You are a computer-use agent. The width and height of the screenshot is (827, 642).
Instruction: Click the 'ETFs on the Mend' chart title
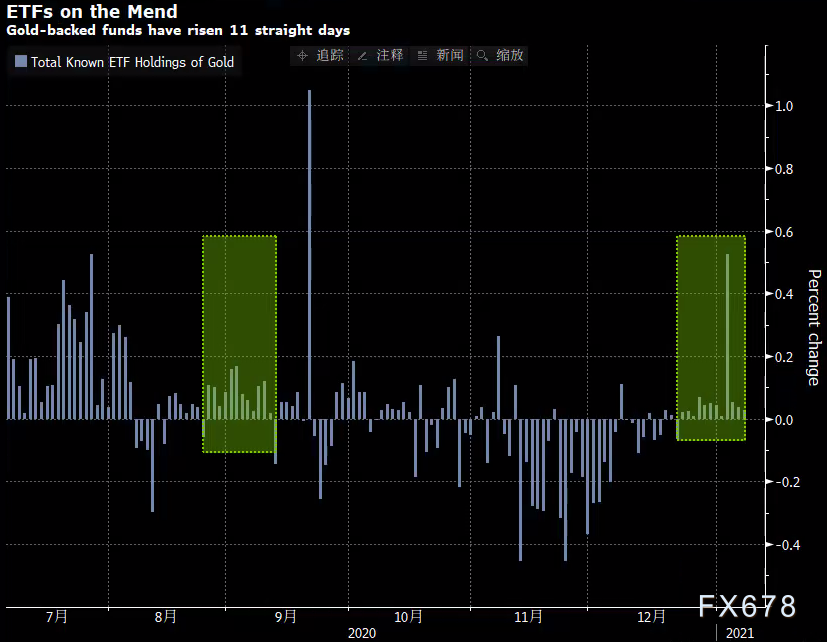point(92,12)
